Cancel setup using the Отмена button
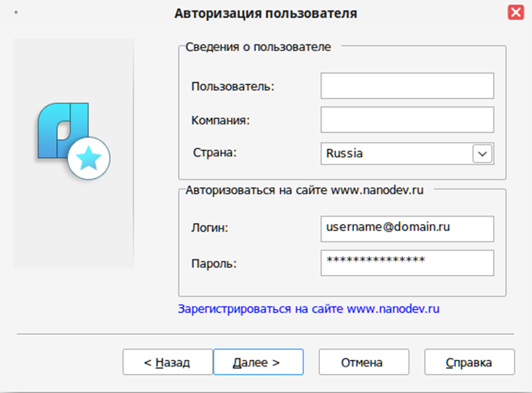The width and height of the screenshot is (532, 393). click(x=364, y=362)
